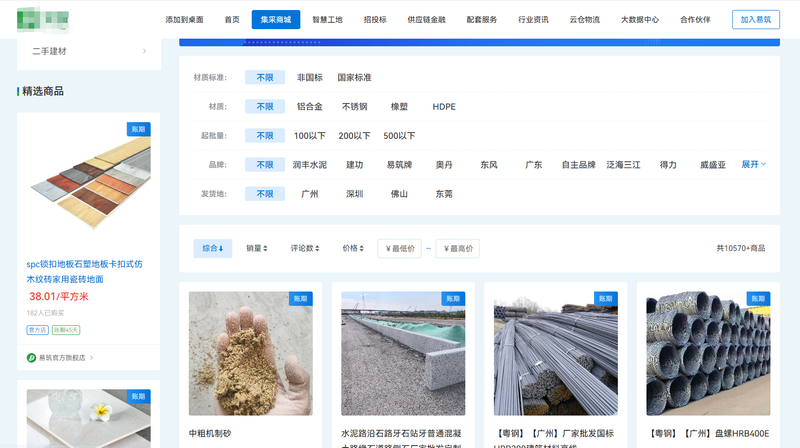Click the green 易筑官方旗舰店 store icon
Screen dimensions: 800x448
pyautogui.click(x=31, y=358)
